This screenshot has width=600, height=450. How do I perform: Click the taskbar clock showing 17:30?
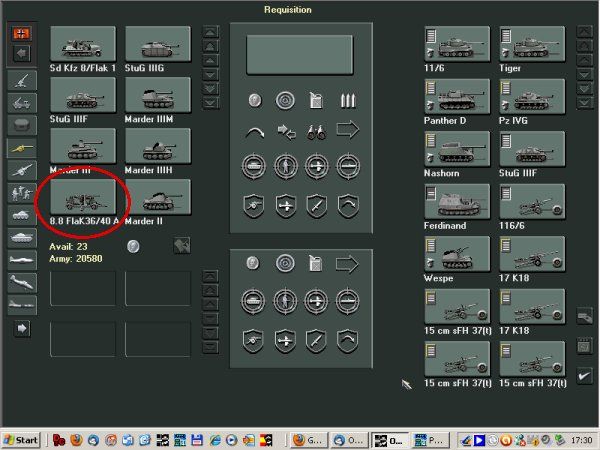(x=581, y=440)
